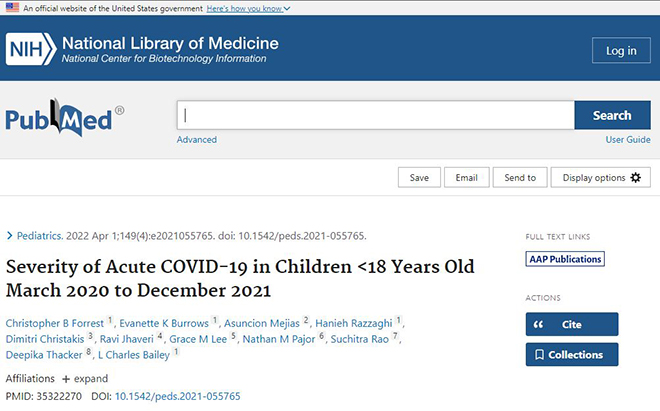Open the PubMed logo homepage link
This screenshot has height=411, width=660.
[x=64, y=118]
